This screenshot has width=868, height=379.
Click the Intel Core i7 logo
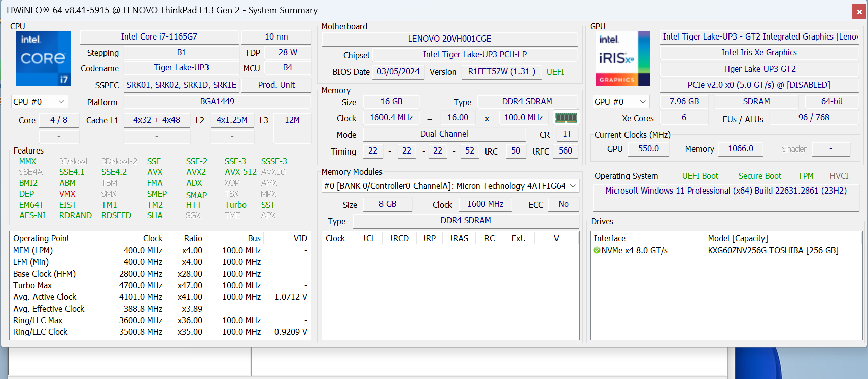tap(43, 58)
